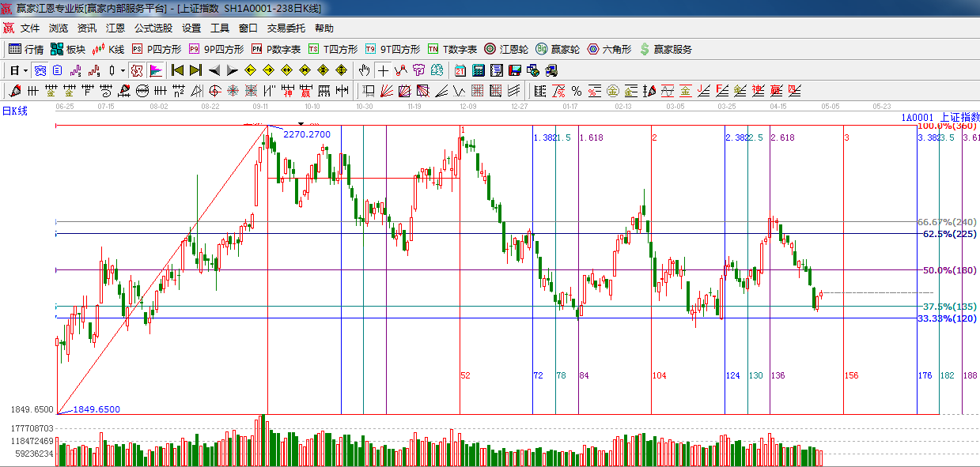Toggle the pressed flag chart button
Image resolution: width=980 pixels, height=467 pixels.
tap(156, 70)
